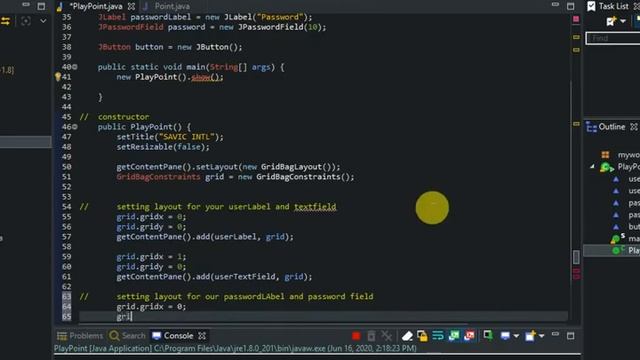
Task: Collapse the constructor fold at line 46
Action: (75, 127)
